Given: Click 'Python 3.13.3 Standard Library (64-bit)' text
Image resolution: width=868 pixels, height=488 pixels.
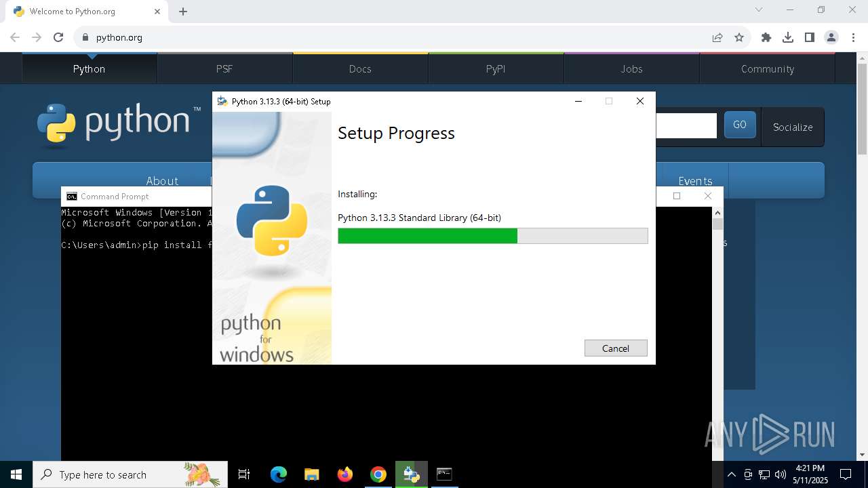Looking at the screenshot, I should (x=419, y=218).
